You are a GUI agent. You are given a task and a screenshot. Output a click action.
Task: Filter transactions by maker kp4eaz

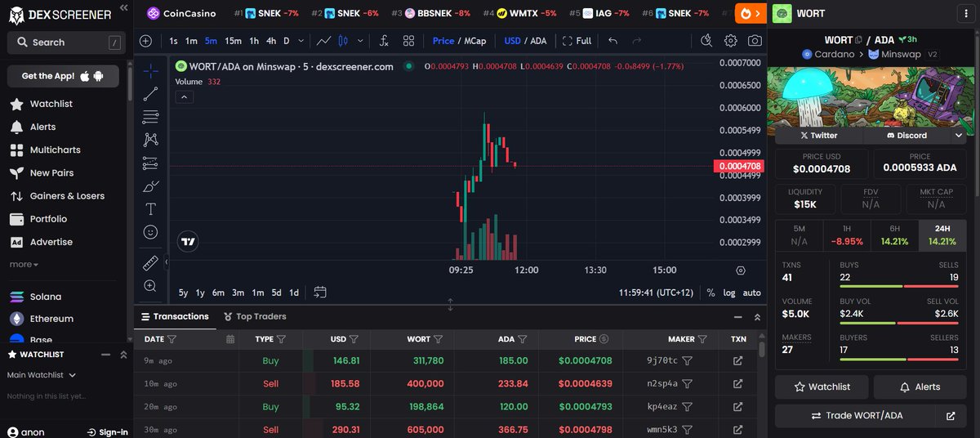click(x=688, y=406)
